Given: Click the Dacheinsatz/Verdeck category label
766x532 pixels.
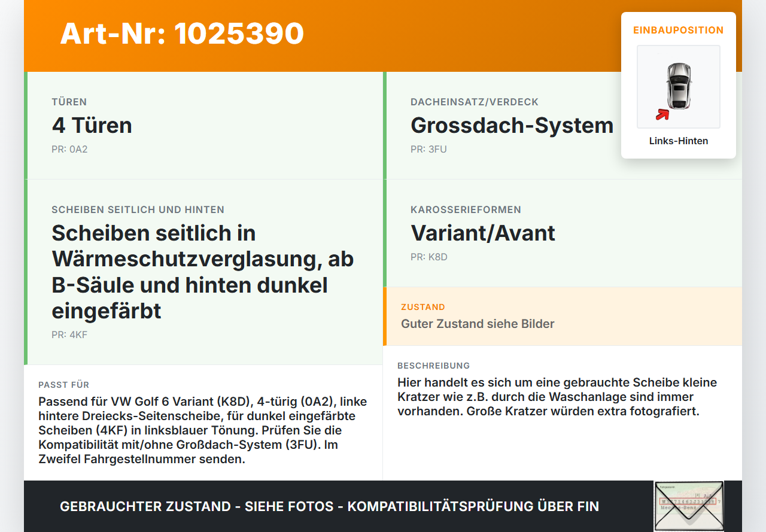Looking at the screenshot, I should coord(475,102).
